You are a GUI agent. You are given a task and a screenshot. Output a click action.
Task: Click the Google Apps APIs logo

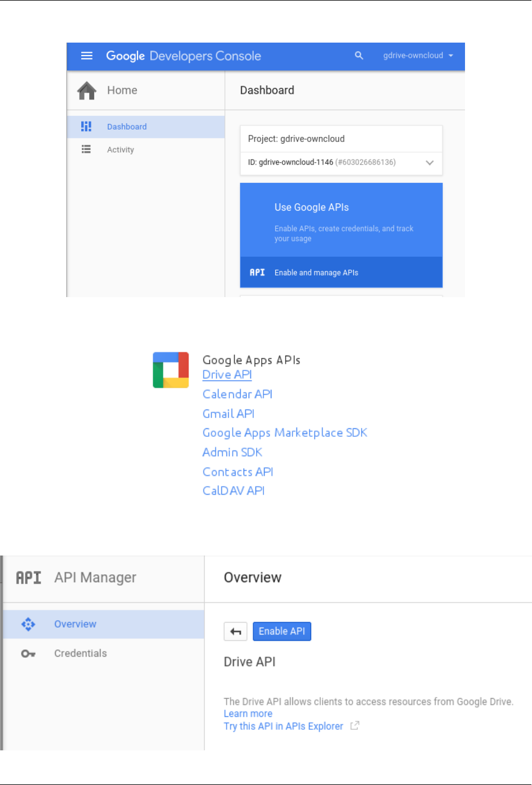click(170, 370)
